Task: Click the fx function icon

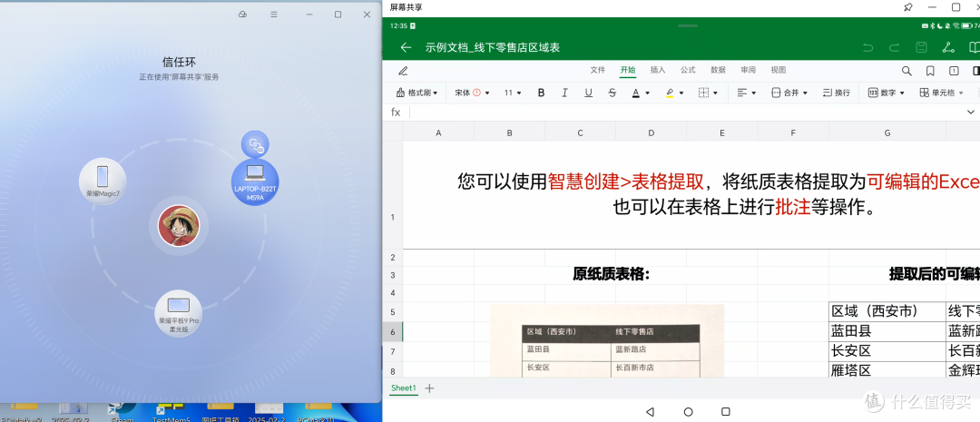Action: (396, 112)
